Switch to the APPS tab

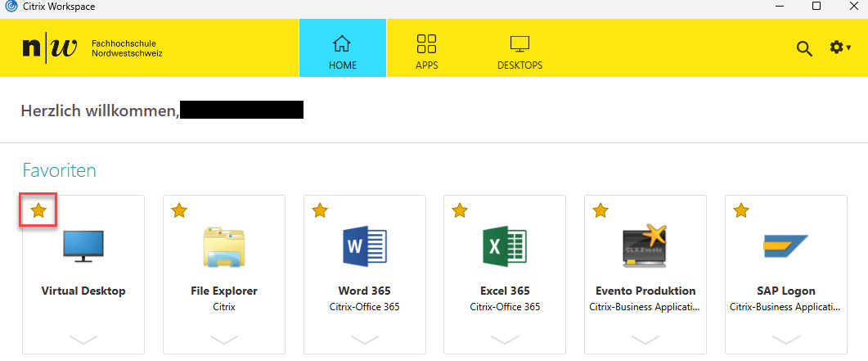click(x=426, y=52)
